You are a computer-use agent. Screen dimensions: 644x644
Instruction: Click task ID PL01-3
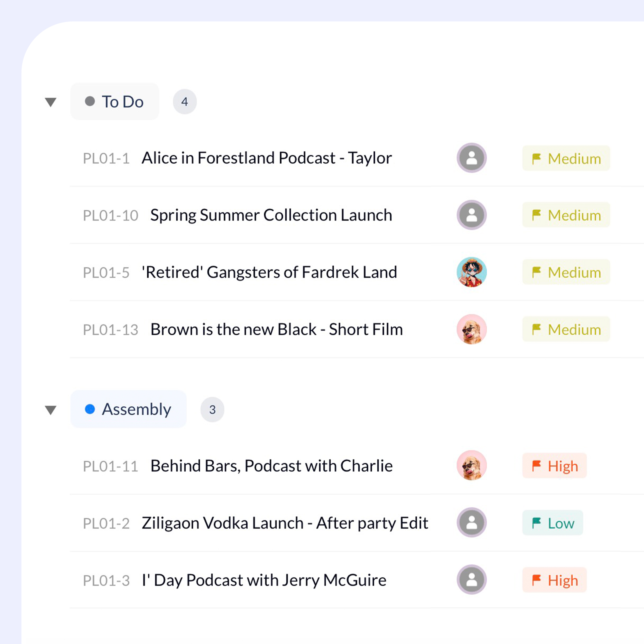pos(106,581)
